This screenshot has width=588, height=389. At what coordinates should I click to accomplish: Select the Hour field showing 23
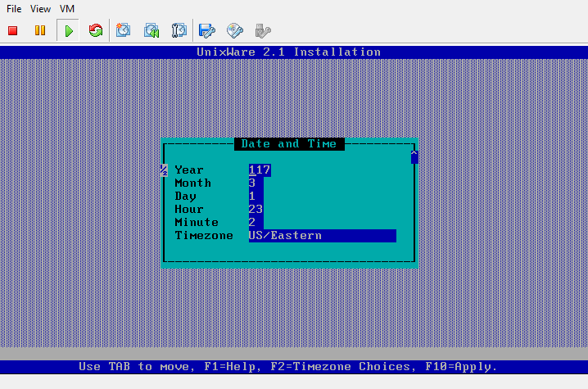(256, 210)
